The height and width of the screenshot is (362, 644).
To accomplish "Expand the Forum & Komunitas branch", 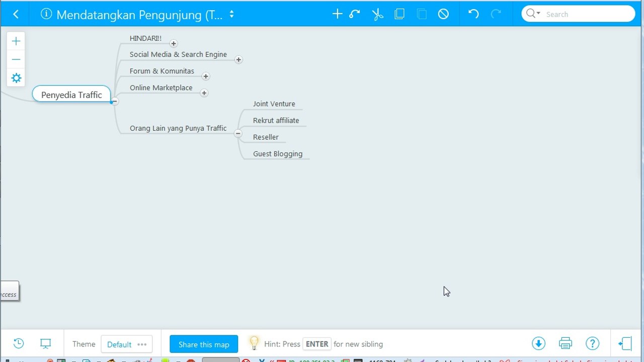I will (x=206, y=76).
